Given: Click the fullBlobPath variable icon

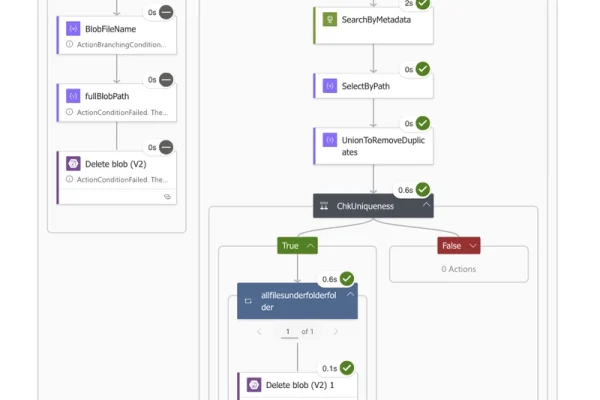Looking at the screenshot, I should click(73, 96).
